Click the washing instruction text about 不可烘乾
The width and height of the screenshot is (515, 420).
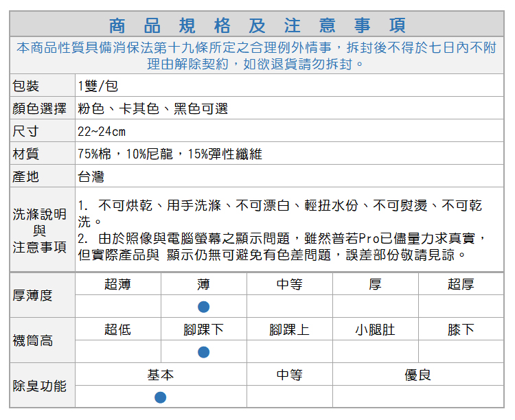point(280,205)
